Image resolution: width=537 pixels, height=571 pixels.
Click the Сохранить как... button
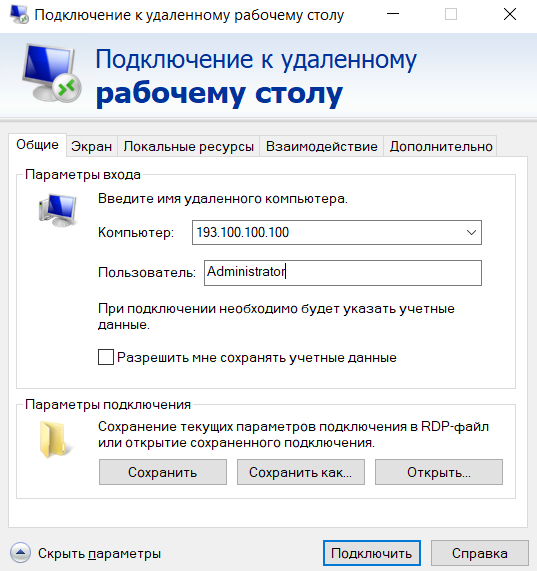301,472
